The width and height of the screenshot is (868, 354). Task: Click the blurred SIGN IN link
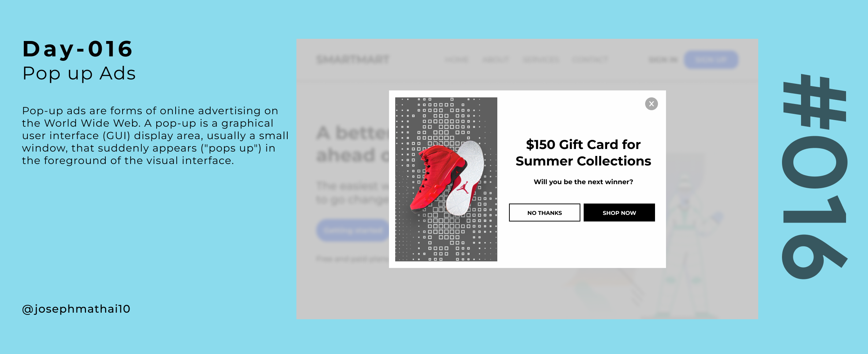[x=663, y=60]
